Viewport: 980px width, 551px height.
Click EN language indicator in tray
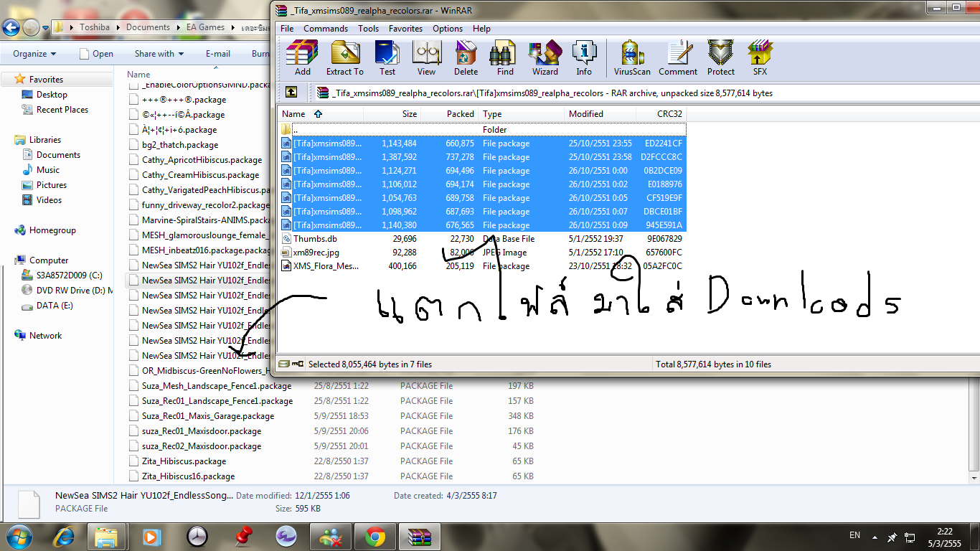click(854, 535)
